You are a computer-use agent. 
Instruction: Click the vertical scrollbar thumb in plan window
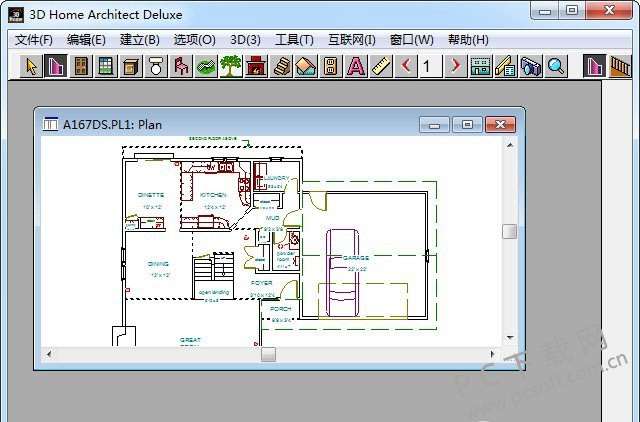(x=510, y=231)
